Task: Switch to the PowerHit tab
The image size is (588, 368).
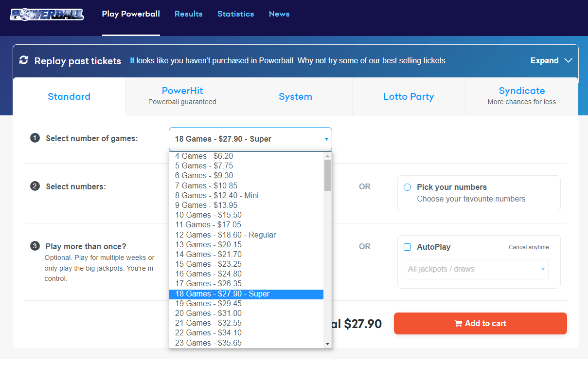Action: click(182, 96)
